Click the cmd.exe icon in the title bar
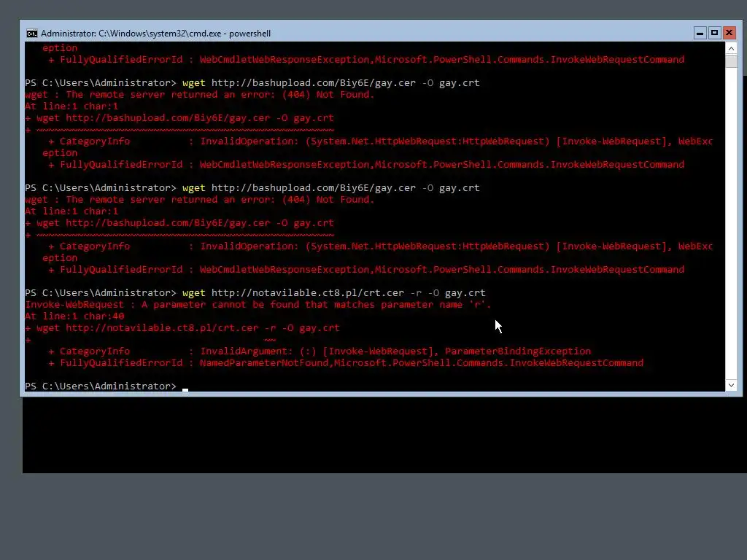 (32, 34)
